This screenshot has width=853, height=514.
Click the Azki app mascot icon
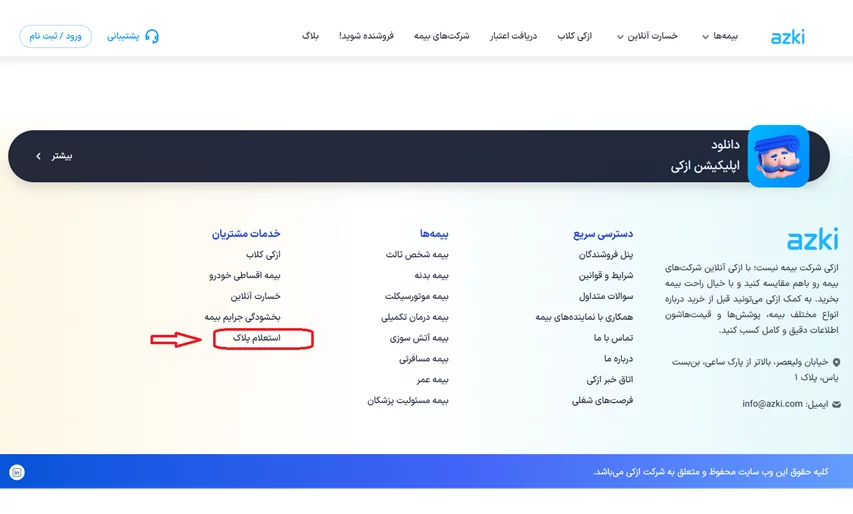[778, 156]
